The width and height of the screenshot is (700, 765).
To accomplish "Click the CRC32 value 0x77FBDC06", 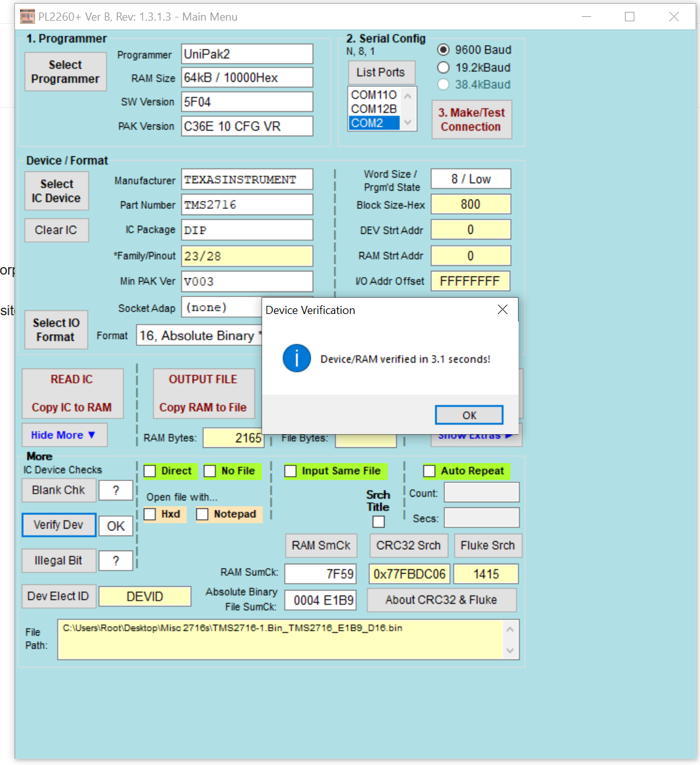I will click(x=410, y=574).
